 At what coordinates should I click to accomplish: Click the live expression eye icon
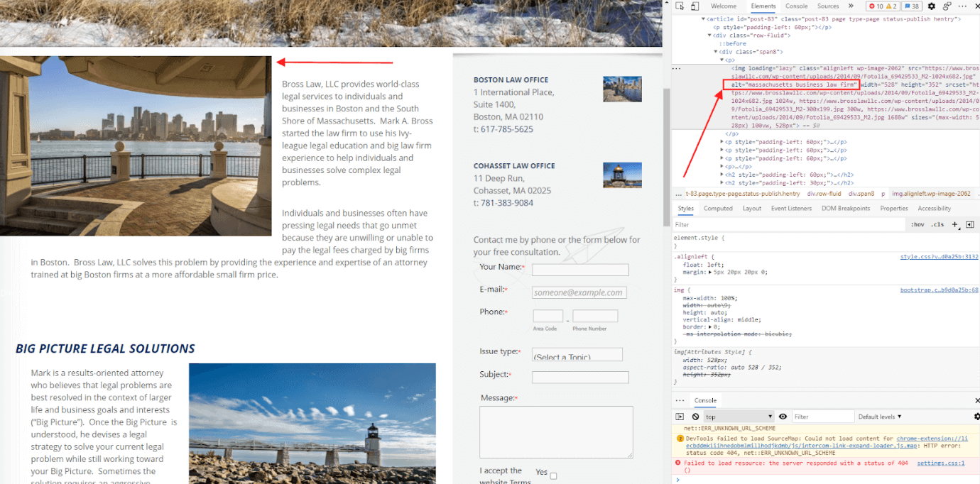(x=783, y=417)
